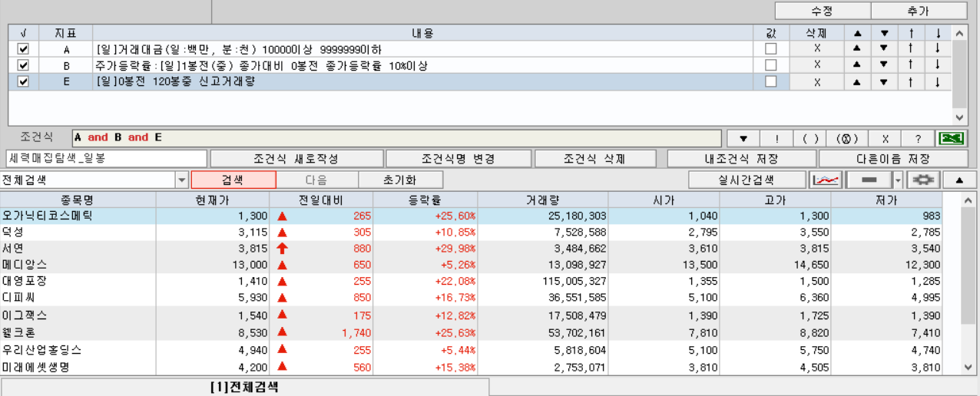Select the 웰크론 stock row
The width and height of the screenshot is (980, 396).
click(x=481, y=332)
